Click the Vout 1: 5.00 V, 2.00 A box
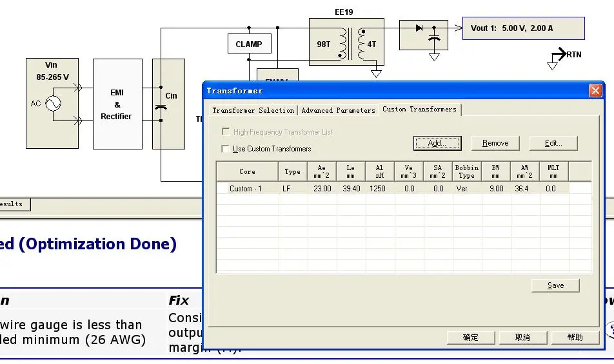This screenshot has width=614, height=364. pos(524,28)
